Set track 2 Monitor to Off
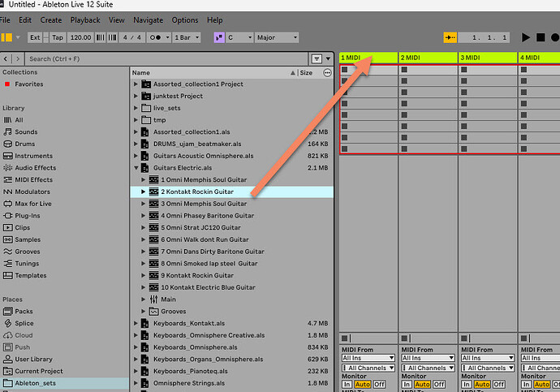Viewport: 560px width, 392px height. point(439,385)
